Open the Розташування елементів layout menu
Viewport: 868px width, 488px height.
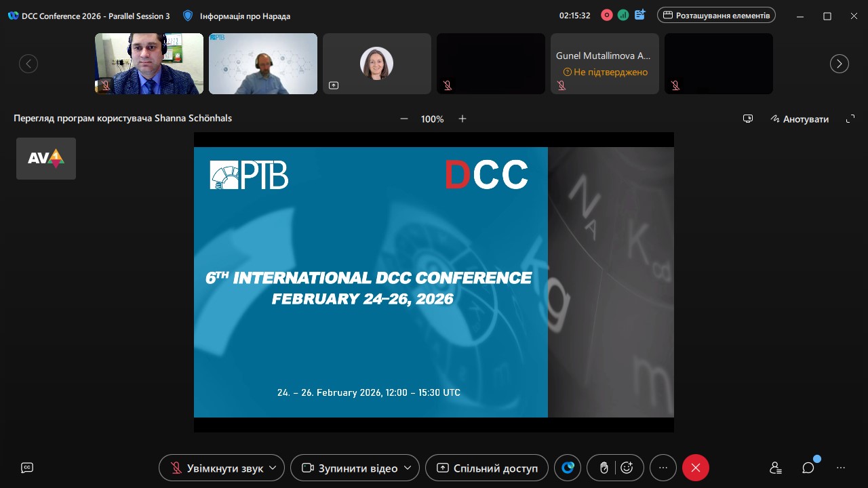[x=716, y=16]
